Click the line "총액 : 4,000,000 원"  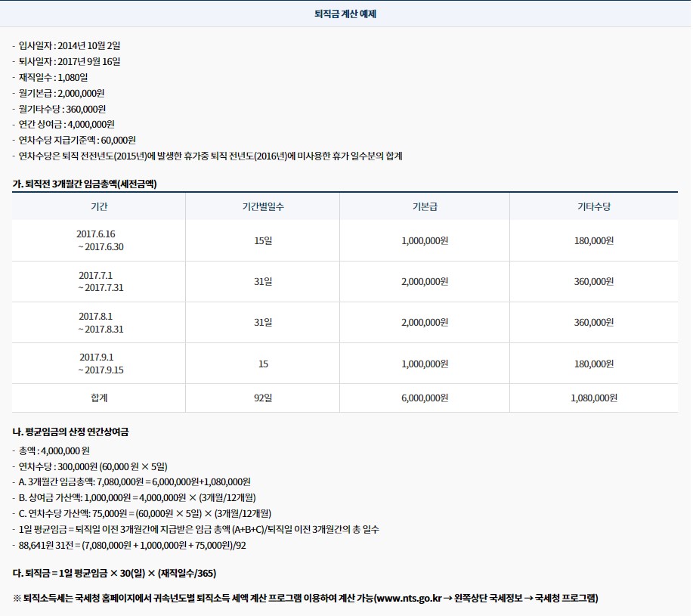click(x=54, y=450)
